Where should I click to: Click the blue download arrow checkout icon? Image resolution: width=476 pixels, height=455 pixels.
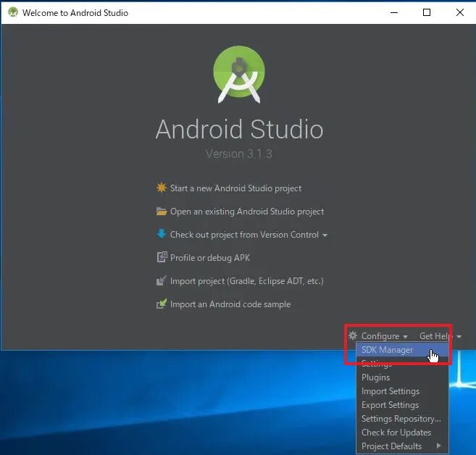click(162, 234)
